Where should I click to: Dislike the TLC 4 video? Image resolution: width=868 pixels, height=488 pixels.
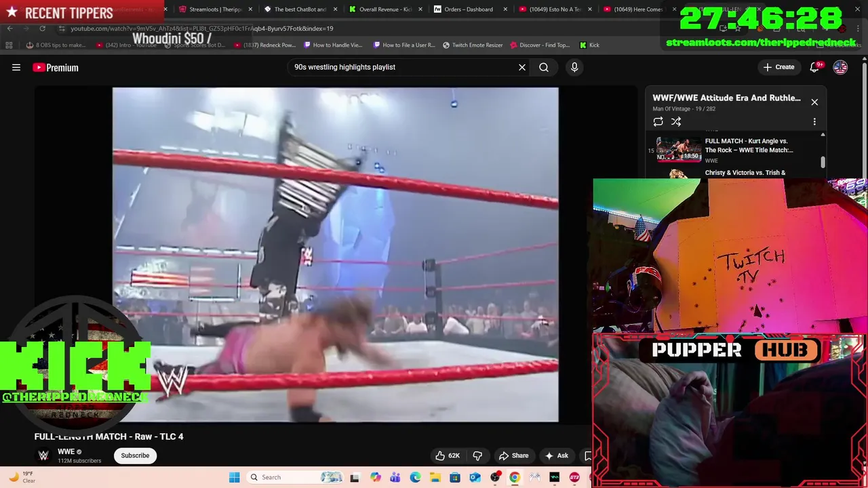point(477,455)
